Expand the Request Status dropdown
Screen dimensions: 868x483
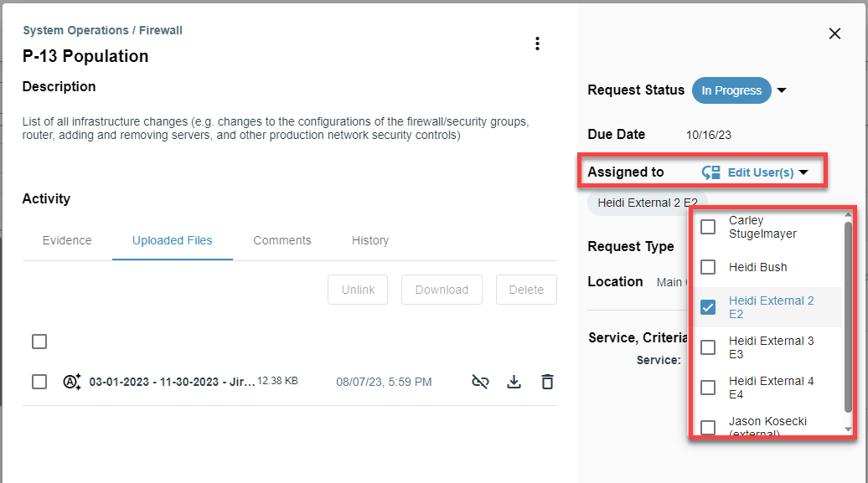[781, 90]
